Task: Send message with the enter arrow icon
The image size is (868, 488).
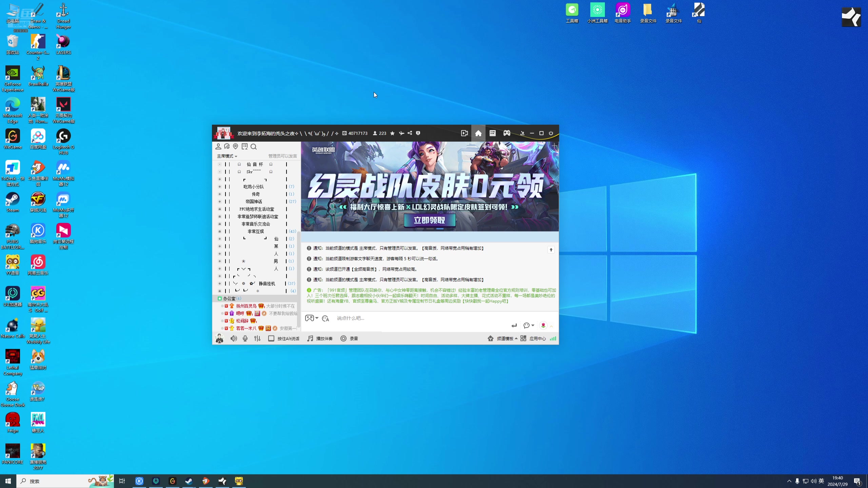Action: 514,326
